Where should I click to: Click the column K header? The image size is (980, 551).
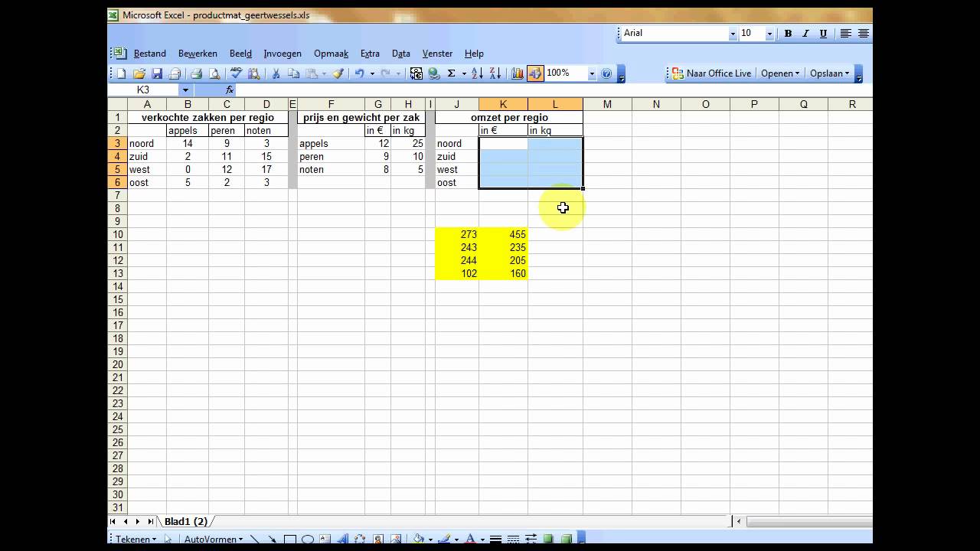coord(503,104)
